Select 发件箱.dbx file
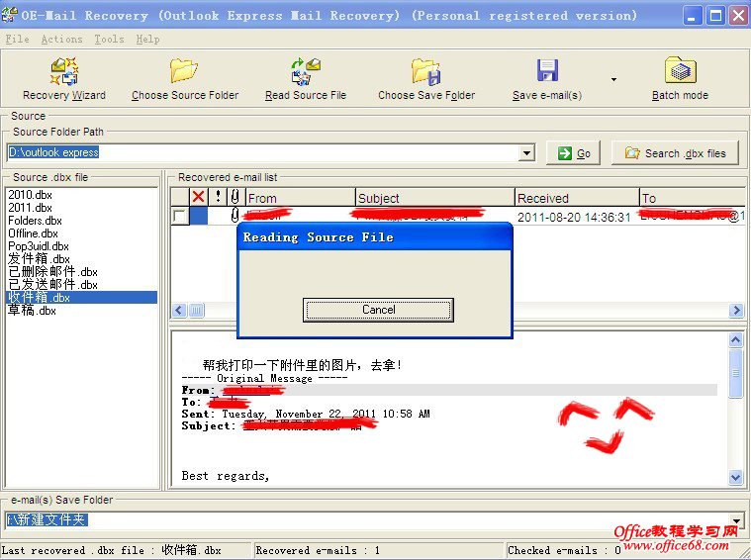 pos(39,259)
